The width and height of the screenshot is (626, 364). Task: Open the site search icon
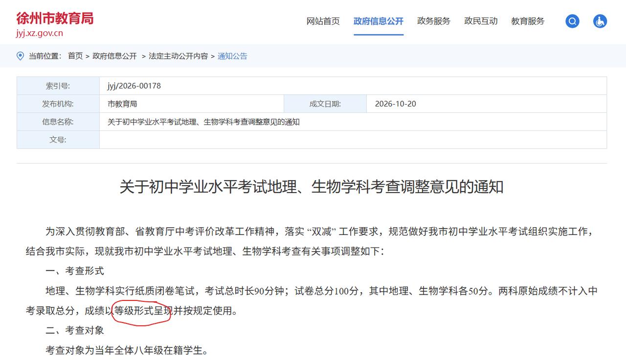(572, 21)
